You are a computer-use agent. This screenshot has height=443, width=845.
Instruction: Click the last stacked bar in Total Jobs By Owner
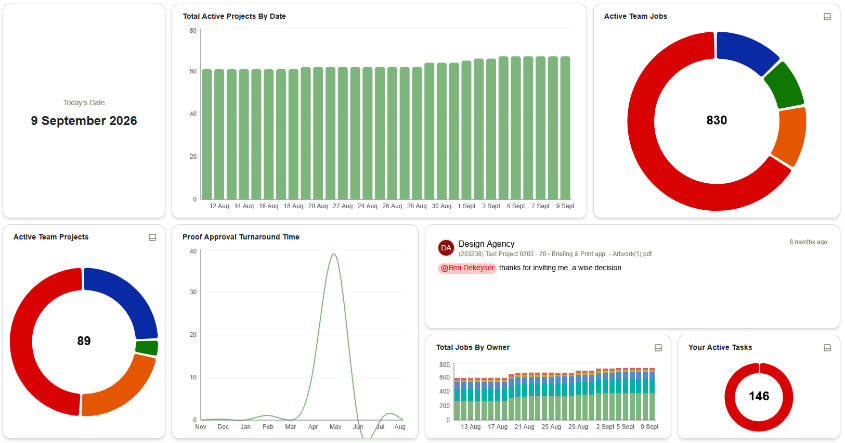[653, 394]
